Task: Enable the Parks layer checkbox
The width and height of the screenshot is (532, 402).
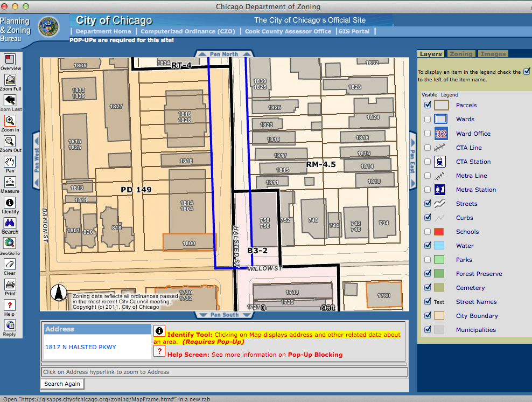Action: click(x=428, y=260)
